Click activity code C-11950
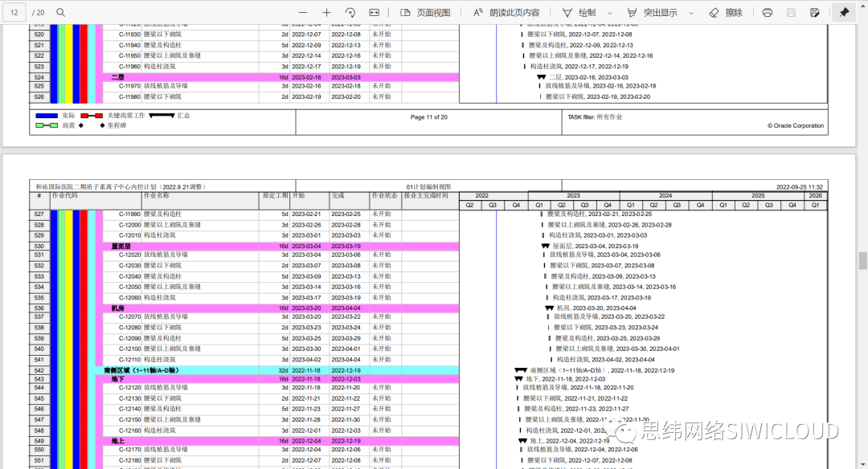This screenshot has height=469, width=868. pyautogui.click(x=129, y=56)
